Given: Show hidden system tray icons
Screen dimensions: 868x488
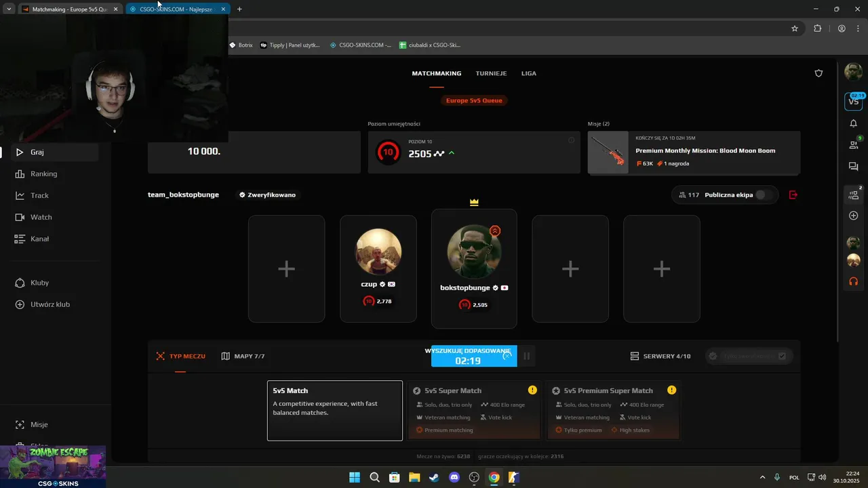Looking at the screenshot, I should [x=762, y=477].
